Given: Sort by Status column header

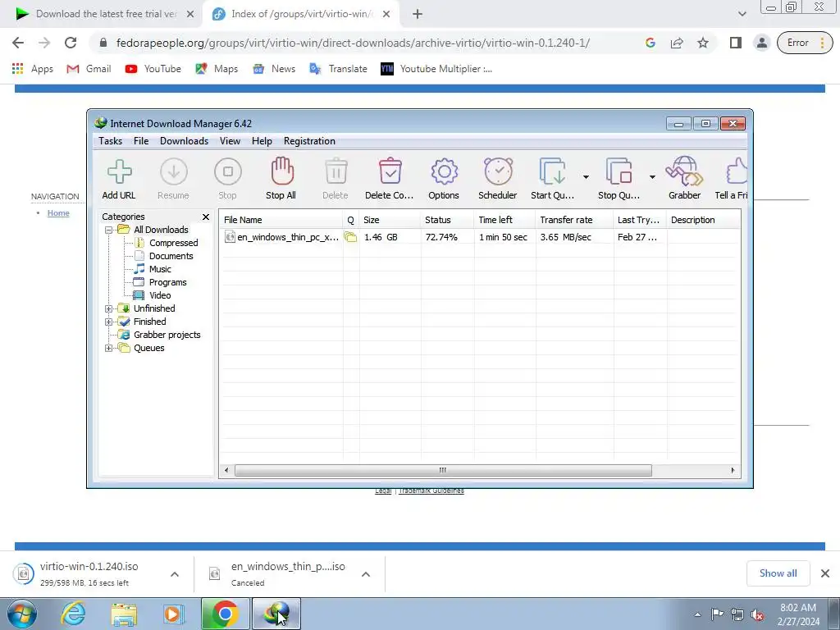Looking at the screenshot, I should point(447,220).
